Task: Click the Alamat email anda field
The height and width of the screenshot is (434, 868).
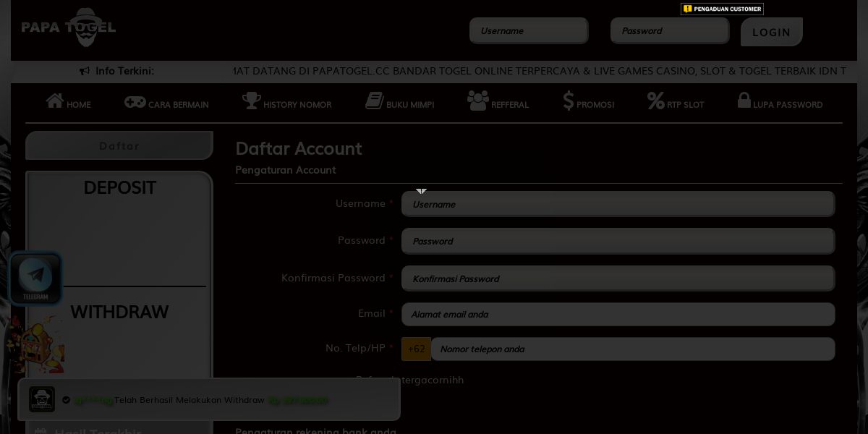Action: coord(618,314)
